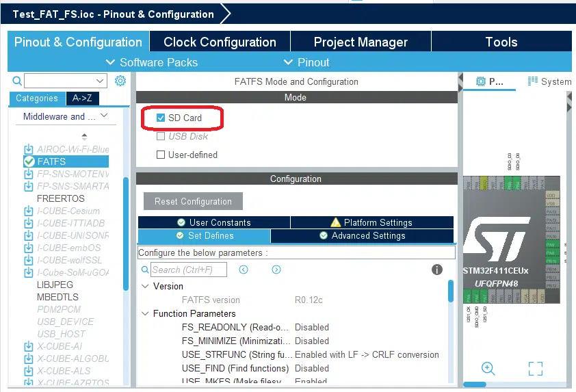Fit the pinout view to screen
This screenshot has height=392, width=576.
tap(536, 369)
